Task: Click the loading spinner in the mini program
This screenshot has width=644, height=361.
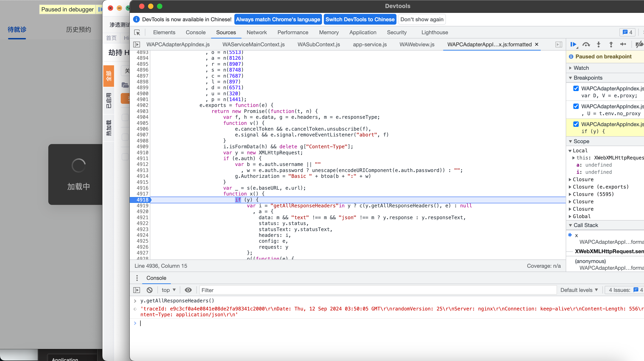Action: click(78, 165)
